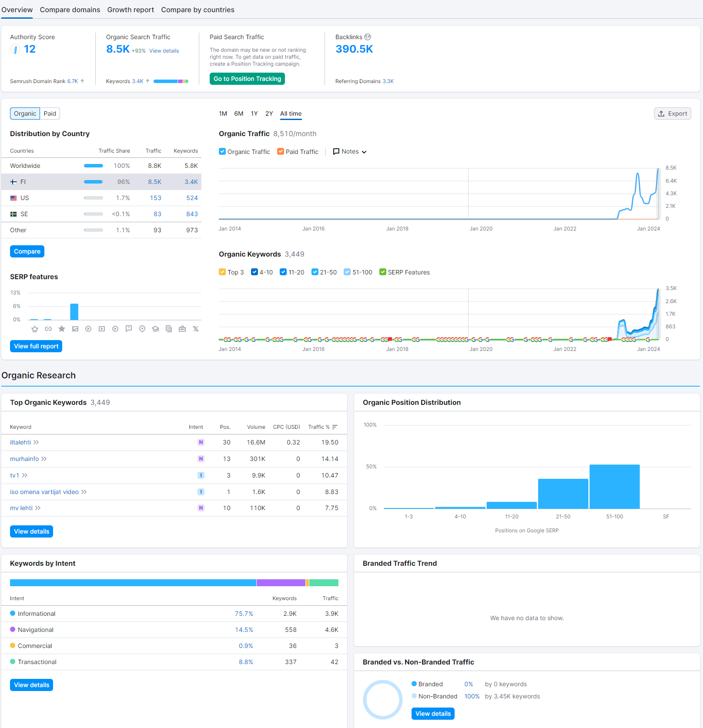
Task: Select the 1Y time range
Action: coord(254,114)
